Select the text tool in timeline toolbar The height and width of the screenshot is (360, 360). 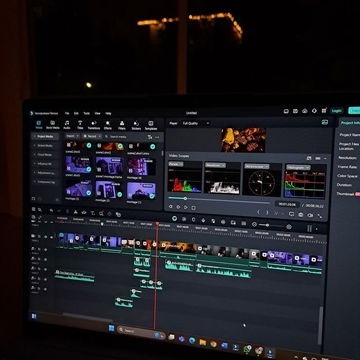coord(92,213)
